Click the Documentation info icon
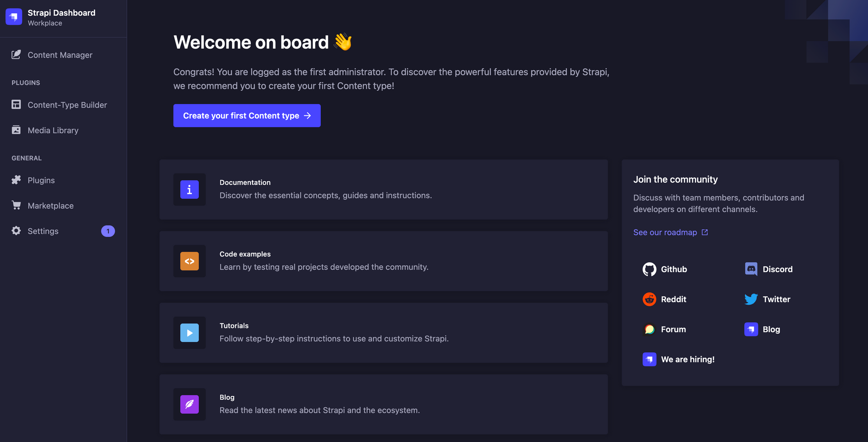This screenshot has height=442, width=868. pyautogui.click(x=189, y=190)
